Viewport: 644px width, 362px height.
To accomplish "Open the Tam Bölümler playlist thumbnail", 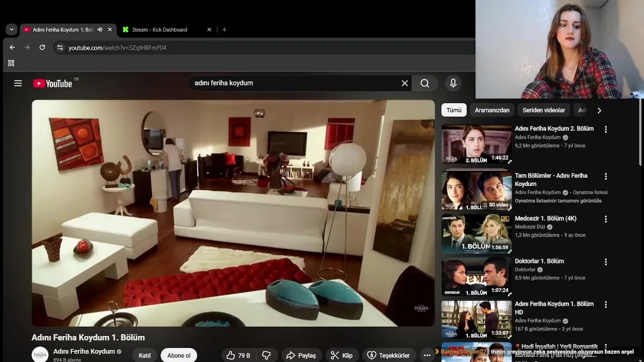I will pos(476,191).
